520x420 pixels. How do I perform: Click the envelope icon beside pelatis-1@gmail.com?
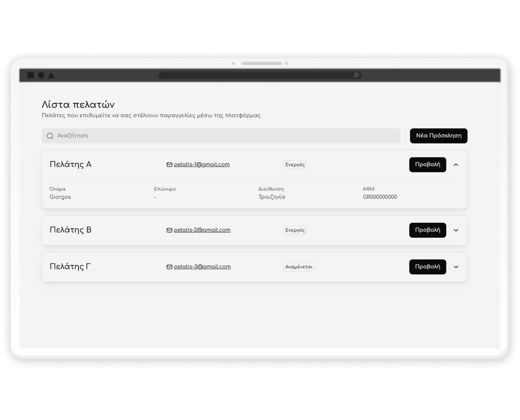pyautogui.click(x=169, y=165)
